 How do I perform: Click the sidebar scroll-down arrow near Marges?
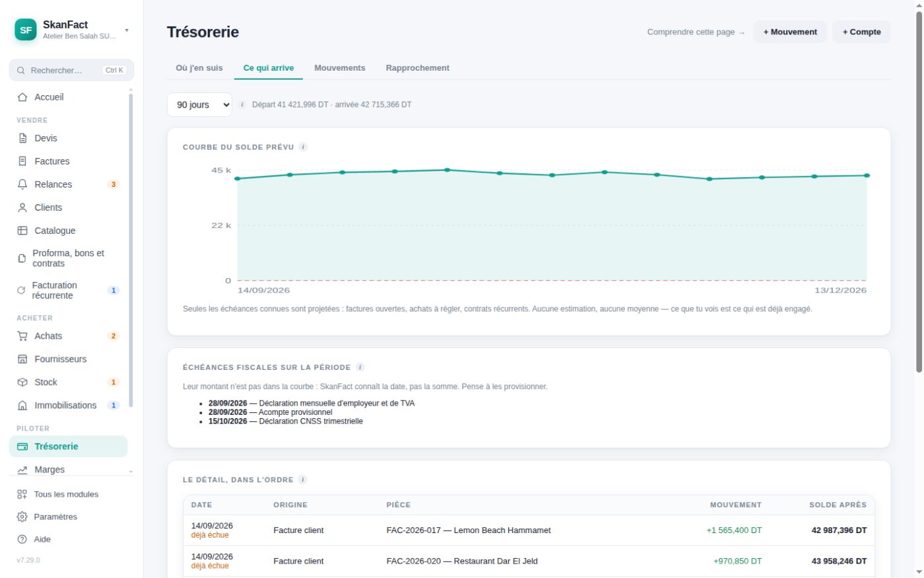[131, 472]
